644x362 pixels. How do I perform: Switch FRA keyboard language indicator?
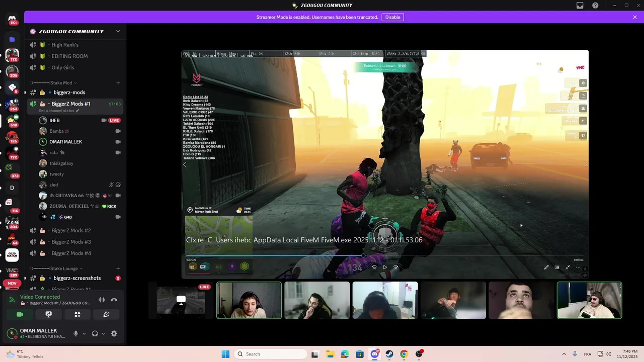(x=588, y=354)
